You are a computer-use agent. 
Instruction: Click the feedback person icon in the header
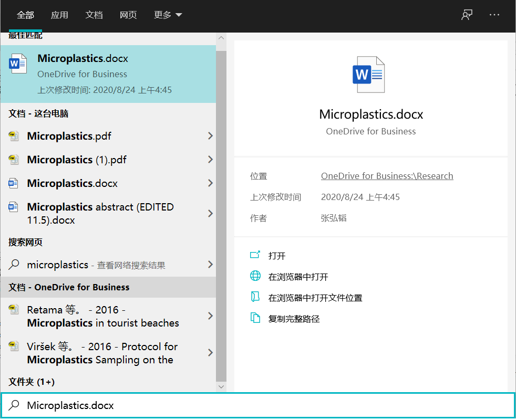(467, 15)
